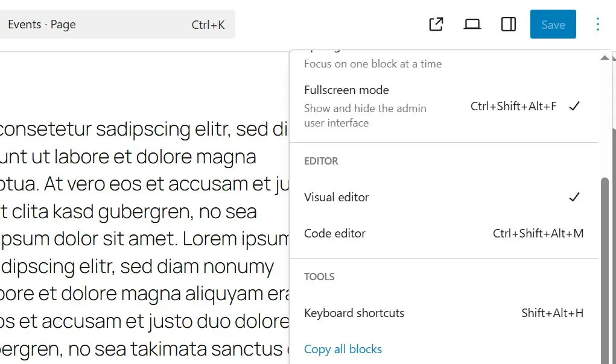Viewport: 616px width, 364px height.
Task: Click the Ctrl+K shortcut in the title bar
Action: point(208,24)
